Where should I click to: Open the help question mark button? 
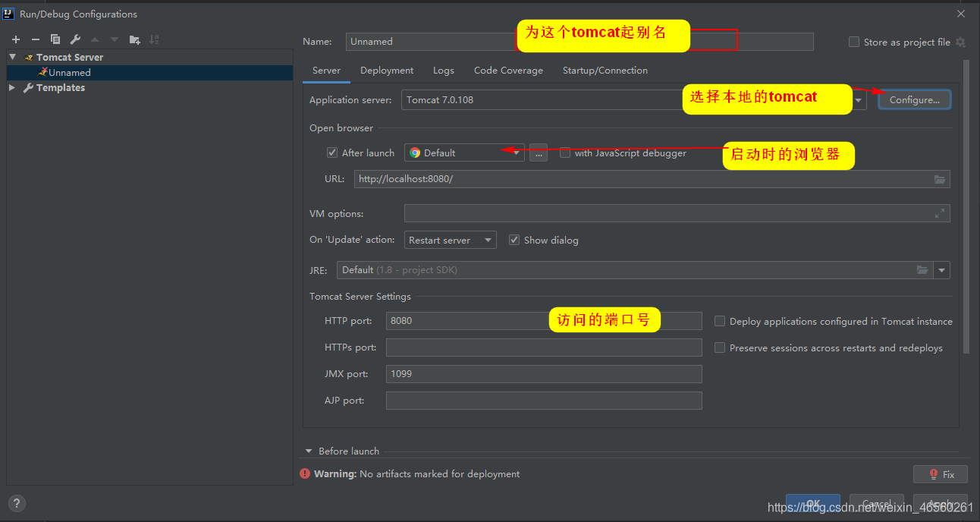(x=17, y=502)
